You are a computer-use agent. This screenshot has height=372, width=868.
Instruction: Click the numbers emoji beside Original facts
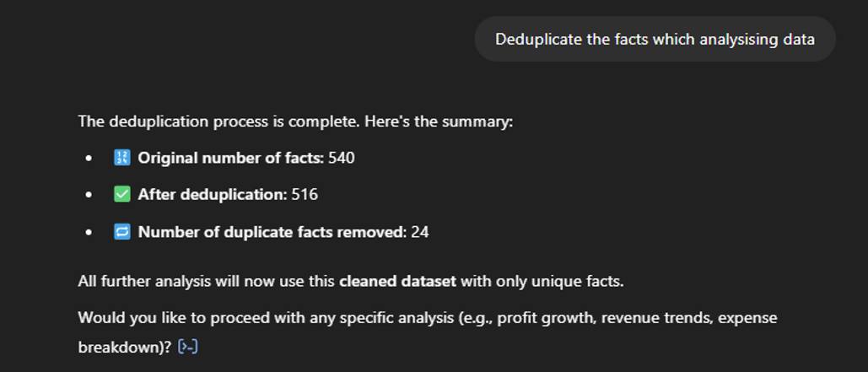tap(121, 158)
